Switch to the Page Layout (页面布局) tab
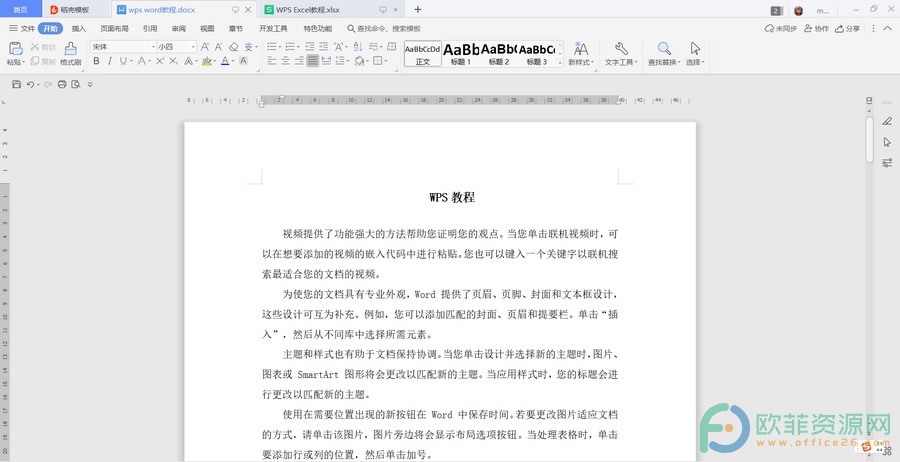The image size is (900, 462). pyautogui.click(x=114, y=28)
